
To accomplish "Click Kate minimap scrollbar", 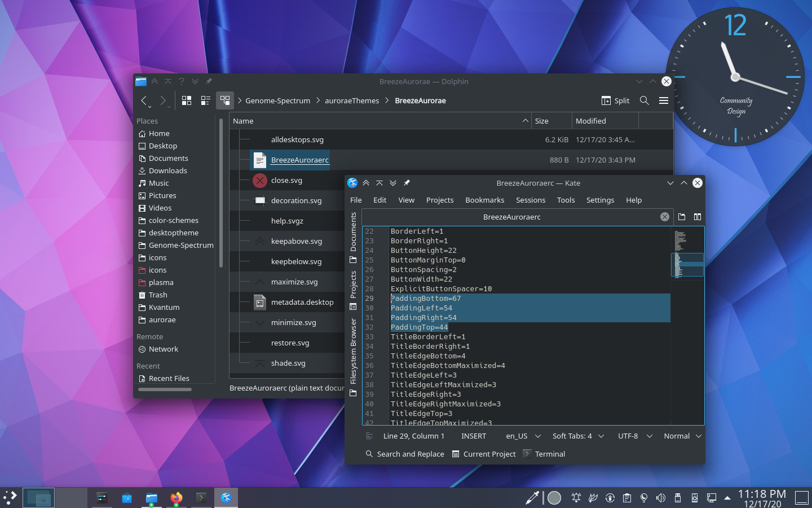I will coord(687,325).
